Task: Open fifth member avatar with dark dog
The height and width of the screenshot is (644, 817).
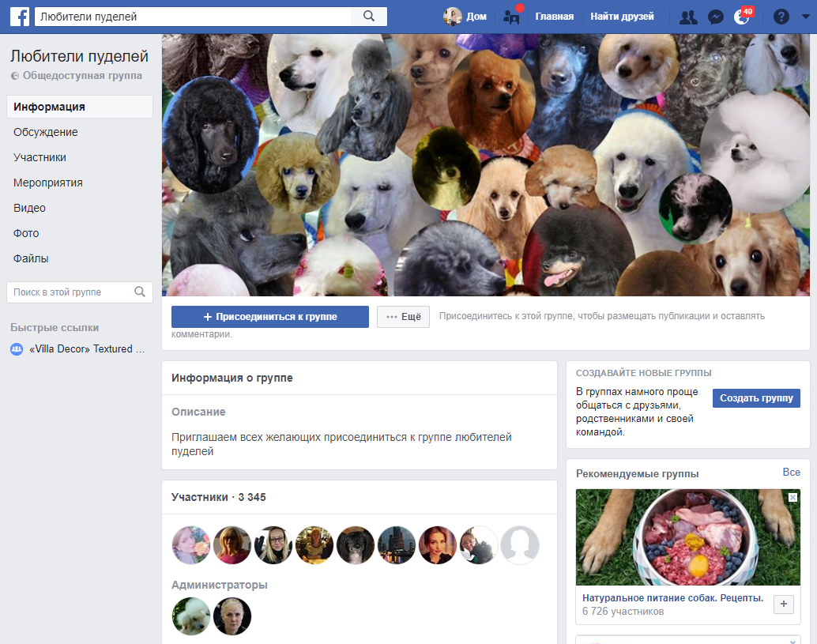Action: click(x=356, y=545)
